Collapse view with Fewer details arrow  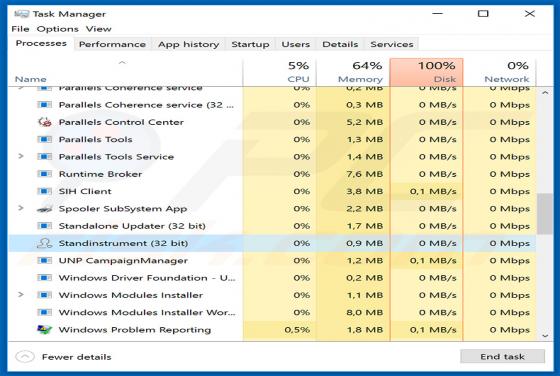tap(25, 357)
